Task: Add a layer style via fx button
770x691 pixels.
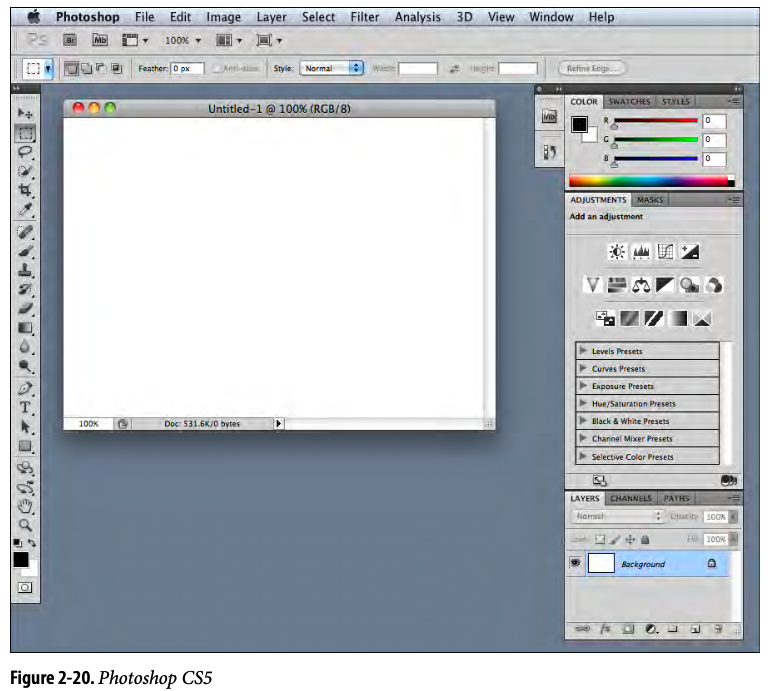Action: (605, 629)
